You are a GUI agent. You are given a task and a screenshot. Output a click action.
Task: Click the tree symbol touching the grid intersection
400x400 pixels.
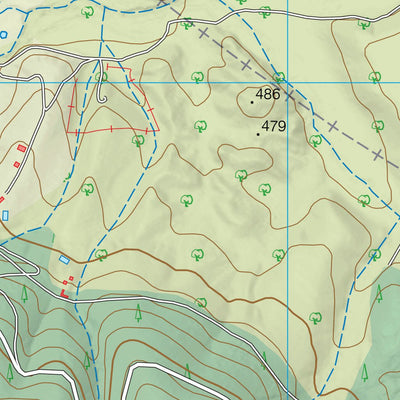point(279,78)
